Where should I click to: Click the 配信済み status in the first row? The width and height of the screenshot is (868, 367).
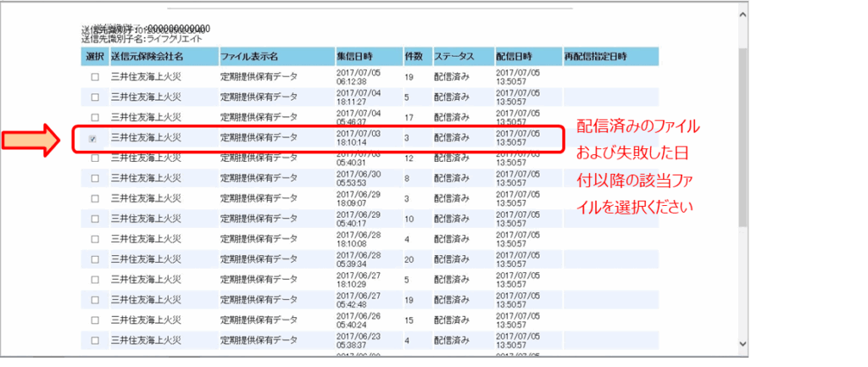pos(452,77)
